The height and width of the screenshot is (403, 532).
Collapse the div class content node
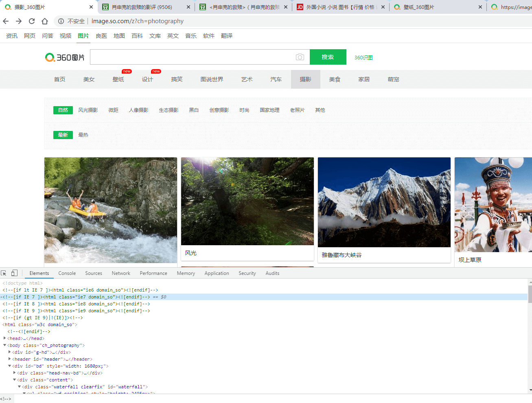click(15, 380)
